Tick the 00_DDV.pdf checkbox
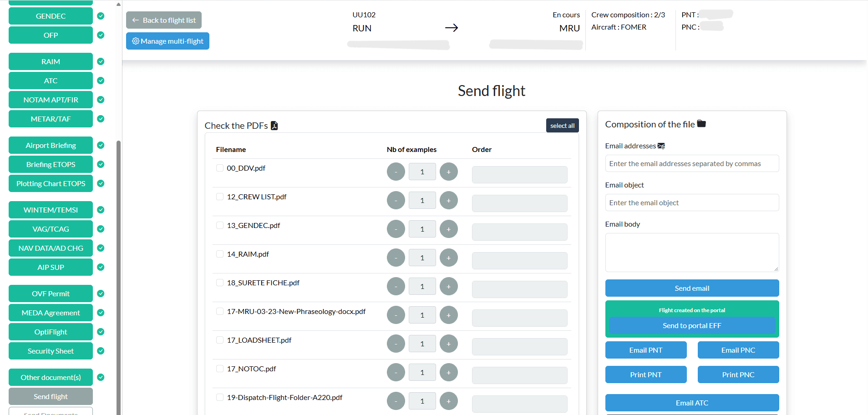 coord(220,168)
